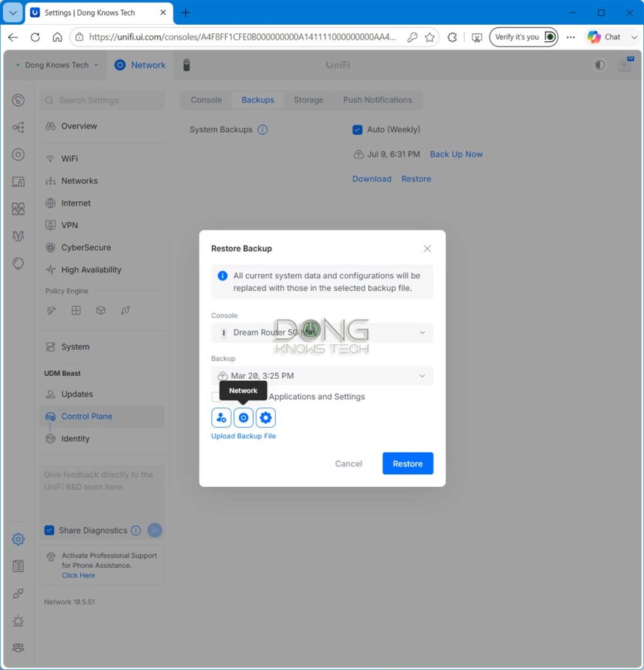Open VPN settings in sidebar
The image size is (644, 670).
click(103, 225)
